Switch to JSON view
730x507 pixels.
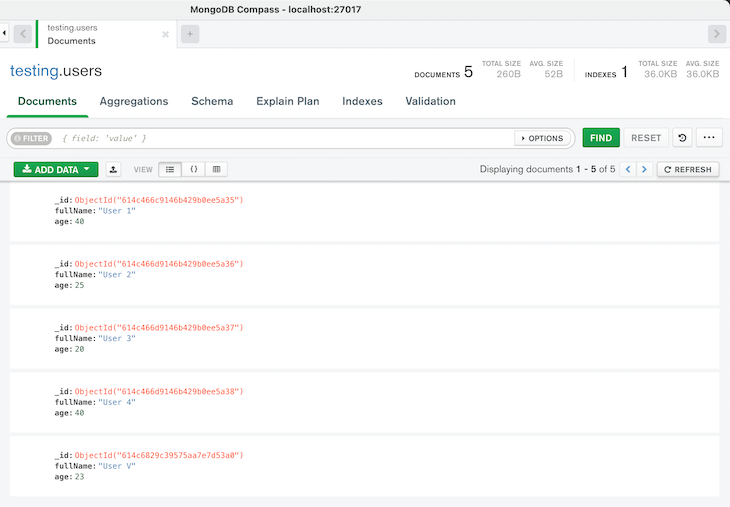[x=194, y=169]
